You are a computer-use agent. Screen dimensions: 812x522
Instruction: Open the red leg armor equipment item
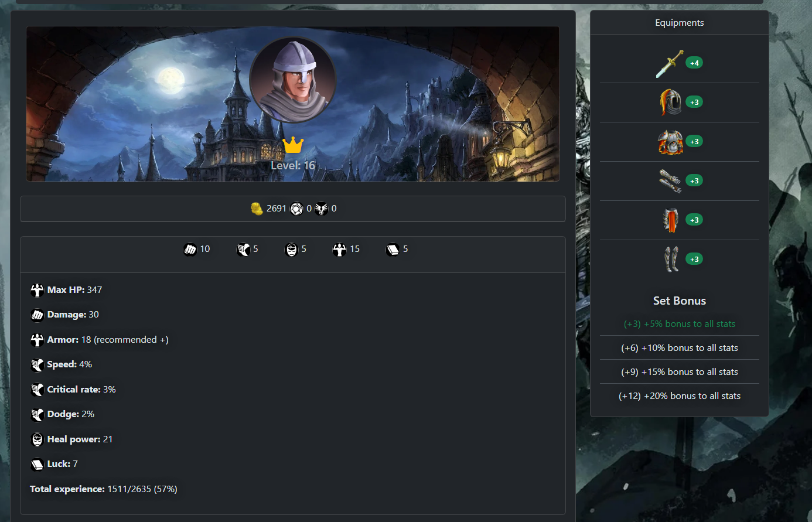click(670, 220)
